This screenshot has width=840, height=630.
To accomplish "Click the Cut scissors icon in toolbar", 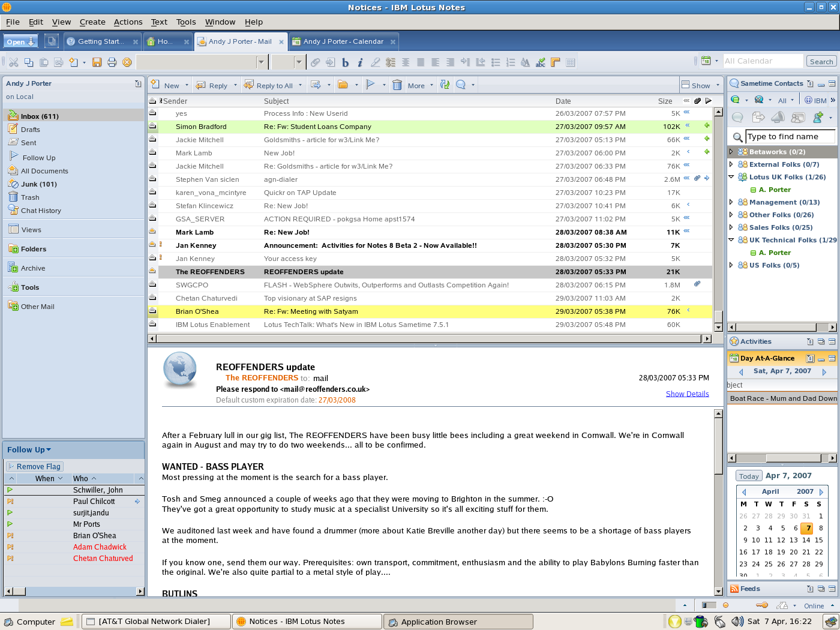I will point(13,62).
